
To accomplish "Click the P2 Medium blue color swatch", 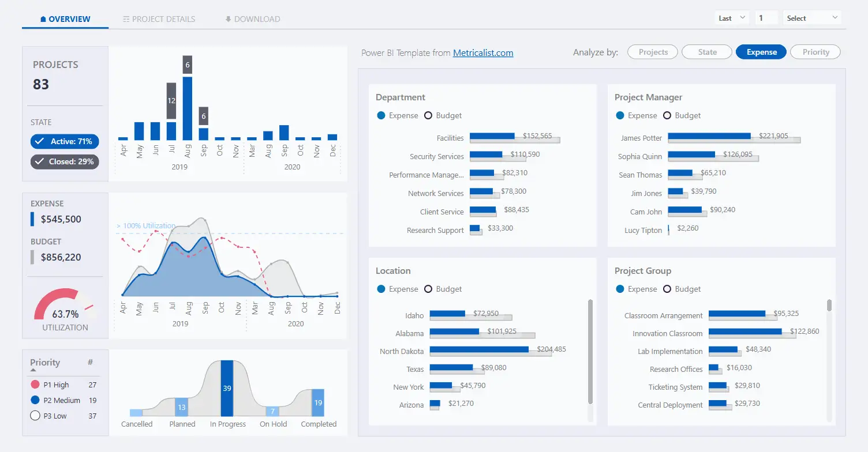I will (35, 400).
